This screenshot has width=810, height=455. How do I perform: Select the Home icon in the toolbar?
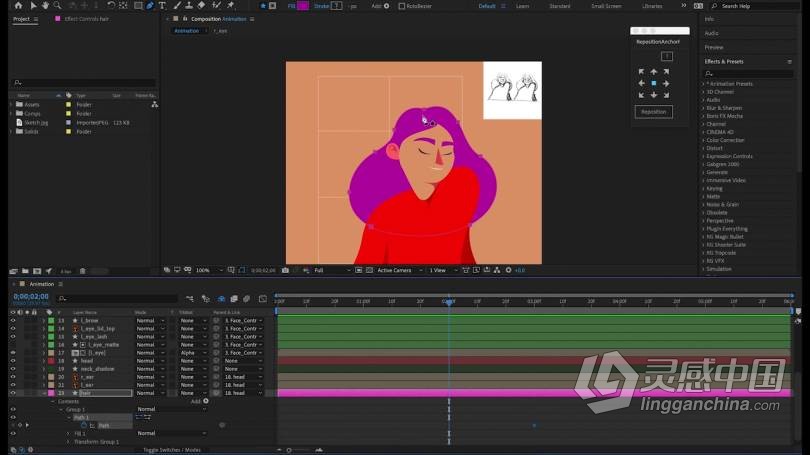(19, 6)
